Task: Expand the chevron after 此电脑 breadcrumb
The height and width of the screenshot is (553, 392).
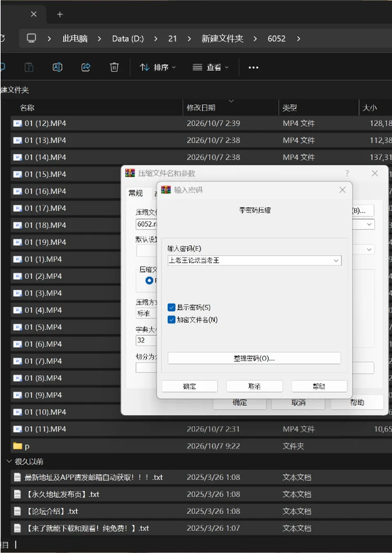Action: click(99, 39)
